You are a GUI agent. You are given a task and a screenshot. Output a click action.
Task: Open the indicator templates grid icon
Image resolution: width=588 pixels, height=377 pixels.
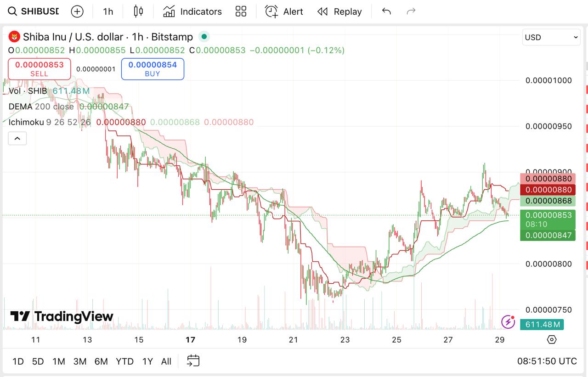241,11
